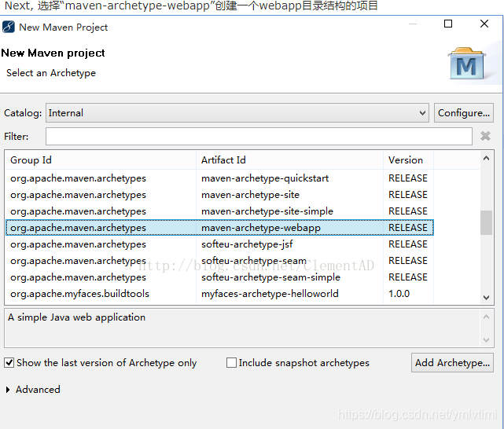
Task: Sort by Version column header
Action: (408, 160)
